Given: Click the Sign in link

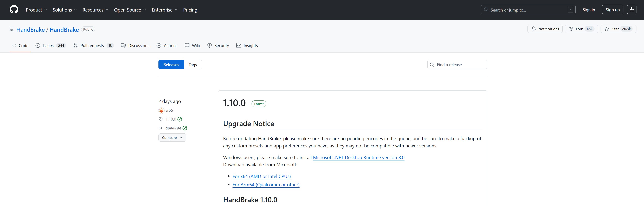Looking at the screenshot, I should click(x=588, y=10).
